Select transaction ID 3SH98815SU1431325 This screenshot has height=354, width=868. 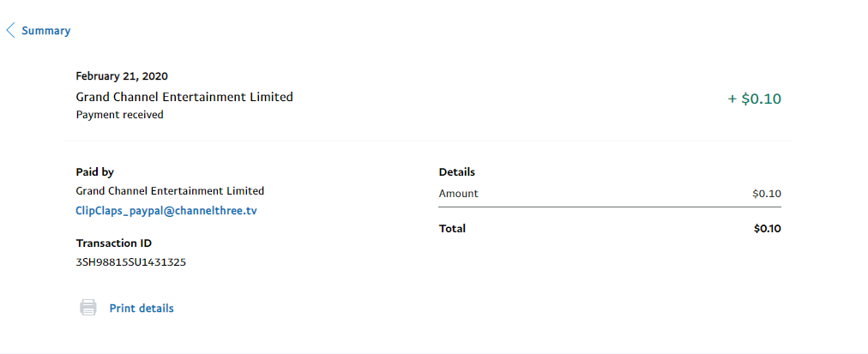pos(130,262)
